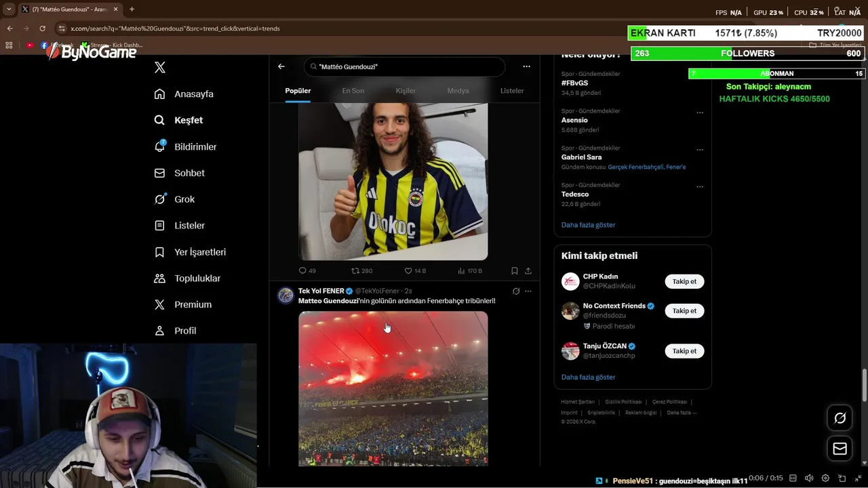The image size is (868, 488).
Task: Click Daha fazla göster under Kimi takip etmeli
Action: click(589, 378)
